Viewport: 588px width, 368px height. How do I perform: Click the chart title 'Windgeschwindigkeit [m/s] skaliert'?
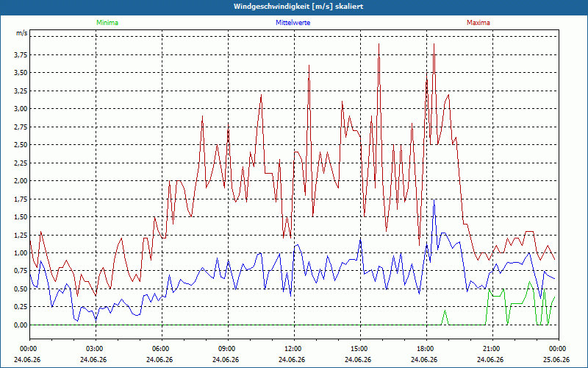pyautogui.click(x=298, y=7)
